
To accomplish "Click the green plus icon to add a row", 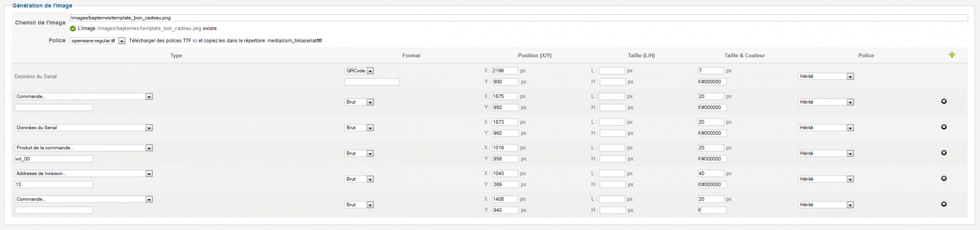I will (952, 55).
